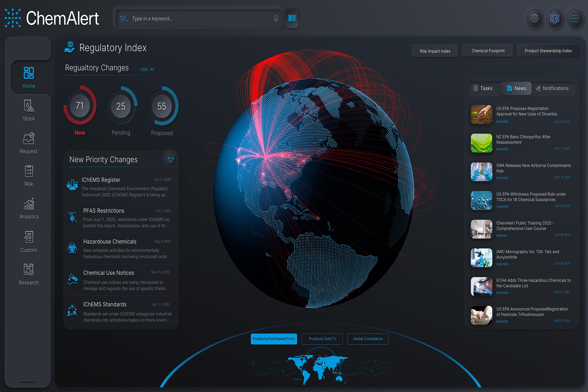Click the Risk Impact Index button
Image resolution: width=588 pixels, height=392 pixels.
[x=435, y=51]
